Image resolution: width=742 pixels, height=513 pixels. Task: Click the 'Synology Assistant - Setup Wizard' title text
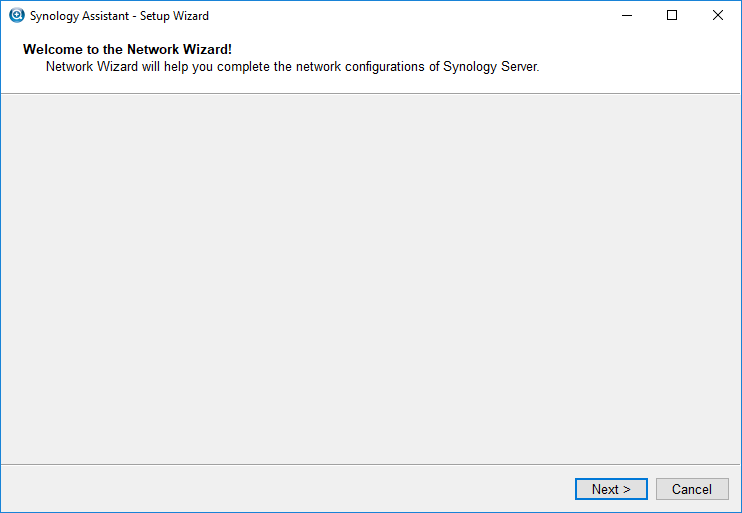tap(119, 16)
